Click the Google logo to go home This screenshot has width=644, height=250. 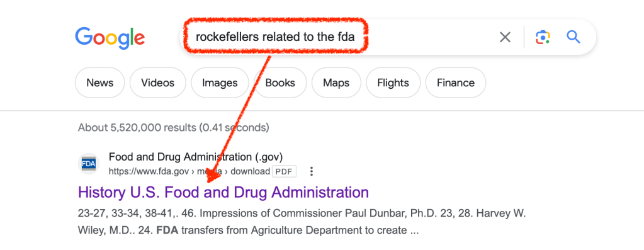click(110, 38)
